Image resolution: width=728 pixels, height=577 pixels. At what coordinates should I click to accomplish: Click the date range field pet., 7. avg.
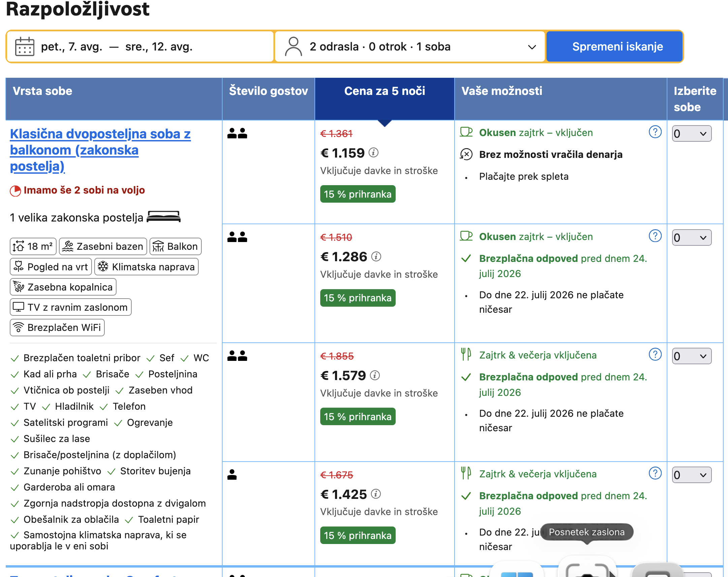click(x=140, y=46)
